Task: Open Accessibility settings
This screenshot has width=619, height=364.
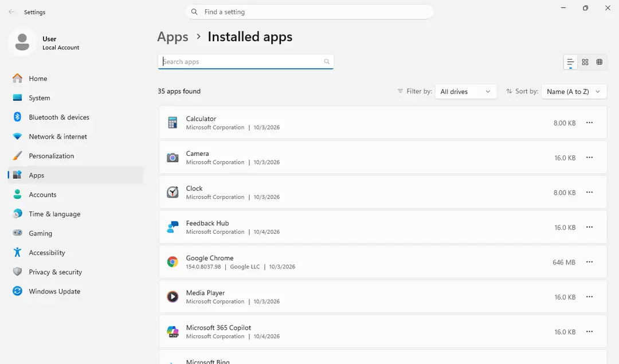Action: click(76, 253)
